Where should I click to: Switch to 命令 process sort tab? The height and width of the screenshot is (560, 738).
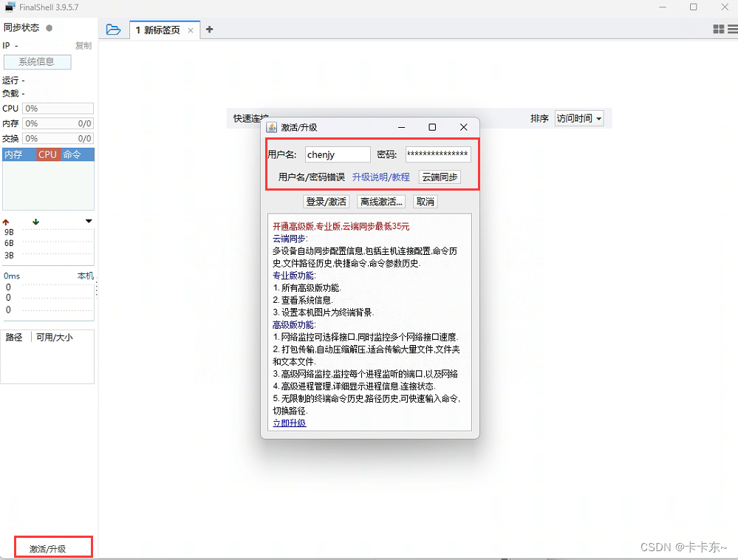[77, 154]
